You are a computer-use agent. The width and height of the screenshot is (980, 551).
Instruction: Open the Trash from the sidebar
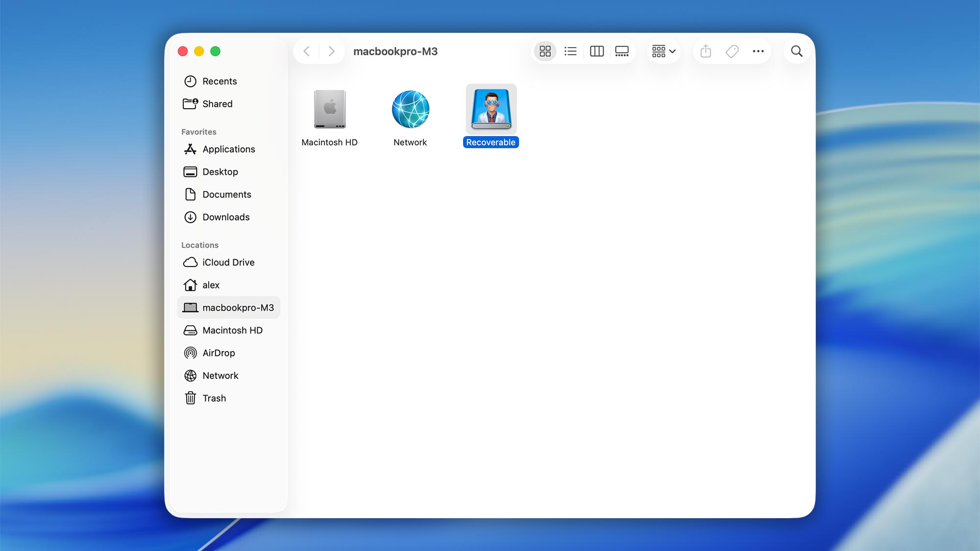coord(214,398)
